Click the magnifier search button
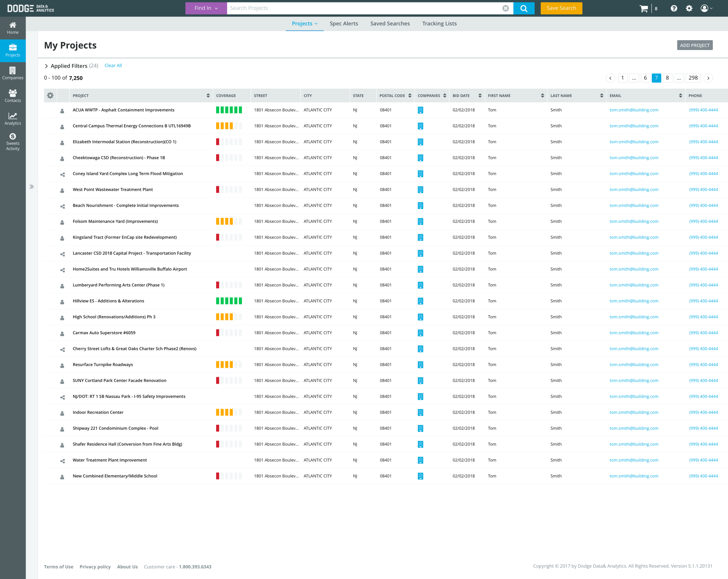The width and height of the screenshot is (728, 579). coord(523,8)
